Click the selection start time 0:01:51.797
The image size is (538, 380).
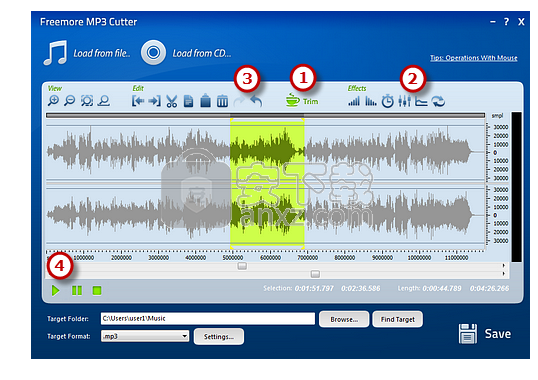point(314,288)
